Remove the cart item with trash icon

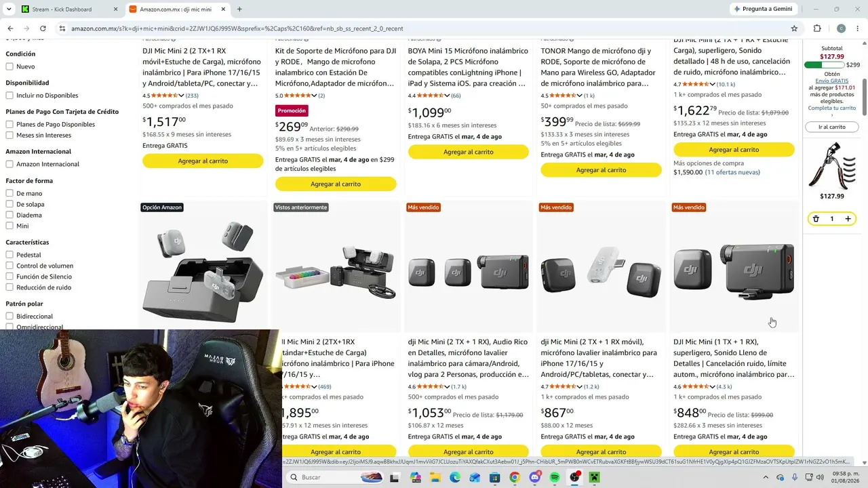click(816, 219)
